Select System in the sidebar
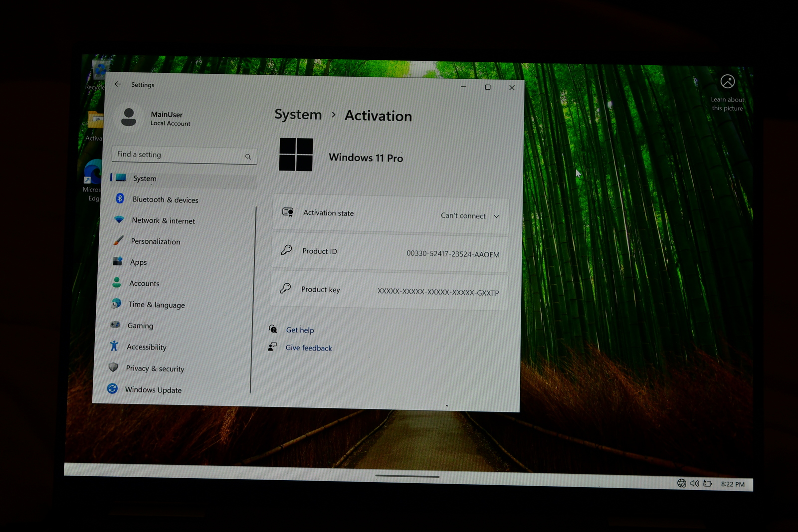This screenshot has width=798, height=532. pos(183,178)
